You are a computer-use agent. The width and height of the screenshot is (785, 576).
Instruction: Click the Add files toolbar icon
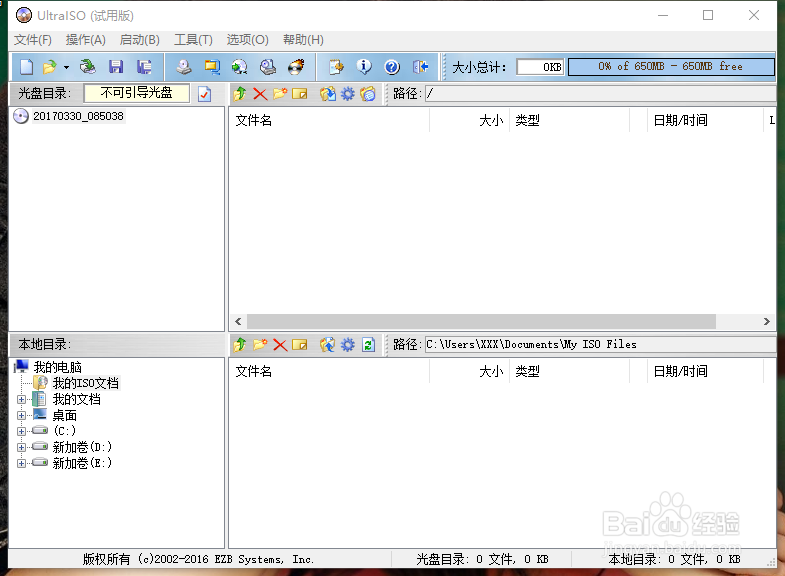tap(336, 67)
